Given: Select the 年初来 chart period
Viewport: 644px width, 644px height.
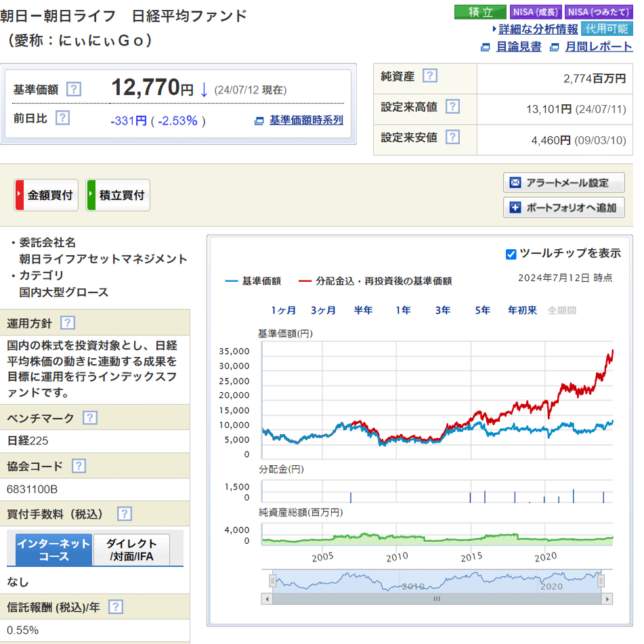Looking at the screenshot, I should click(x=522, y=311).
